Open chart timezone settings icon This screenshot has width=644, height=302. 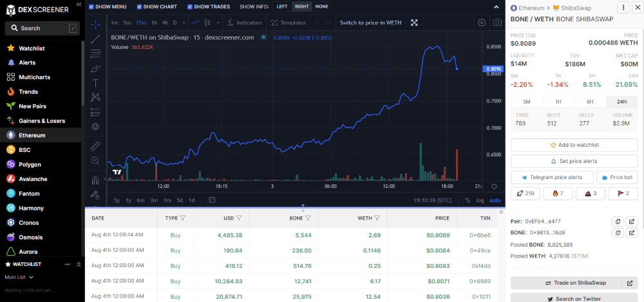[494, 187]
